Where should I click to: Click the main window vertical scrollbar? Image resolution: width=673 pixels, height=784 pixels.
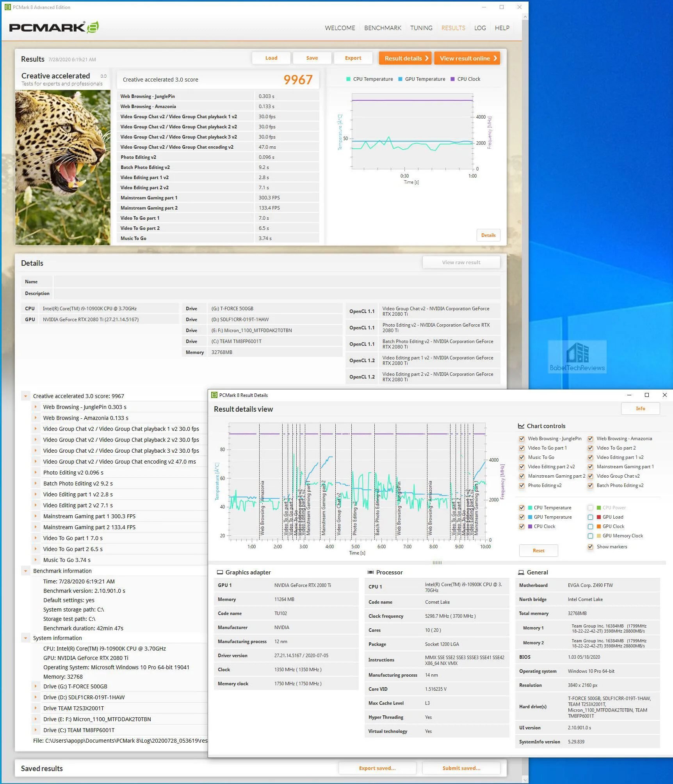pos(525,398)
